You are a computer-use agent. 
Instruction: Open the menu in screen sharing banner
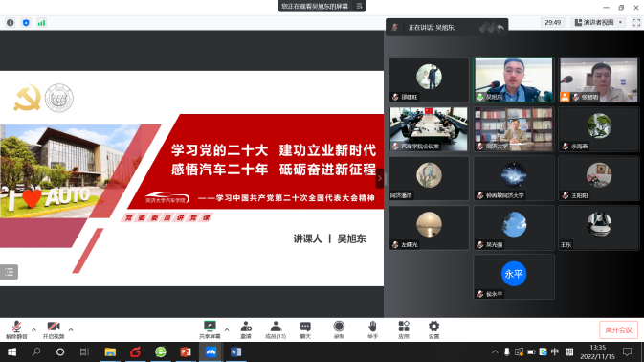(360, 6)
